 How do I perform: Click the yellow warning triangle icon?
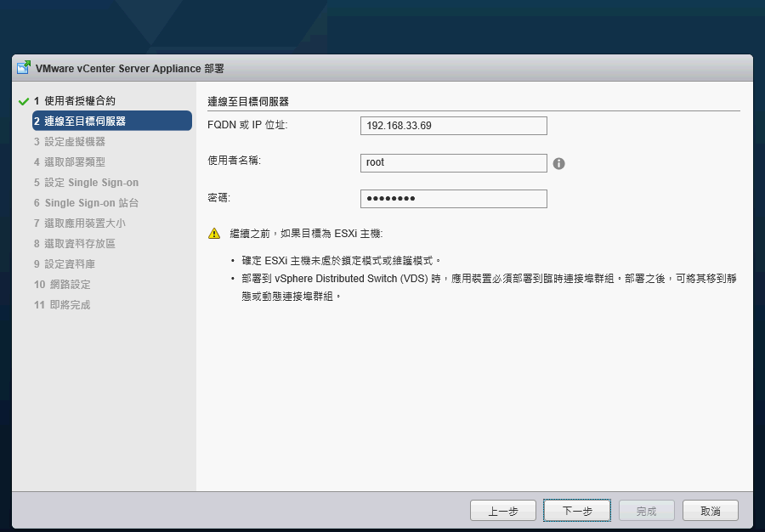click(214, 233)
